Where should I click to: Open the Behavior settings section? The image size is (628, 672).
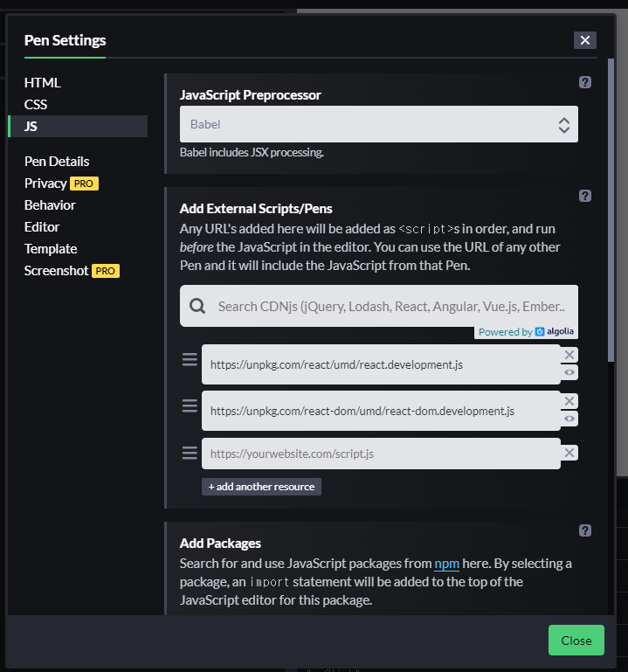click(x=50, y=204)
